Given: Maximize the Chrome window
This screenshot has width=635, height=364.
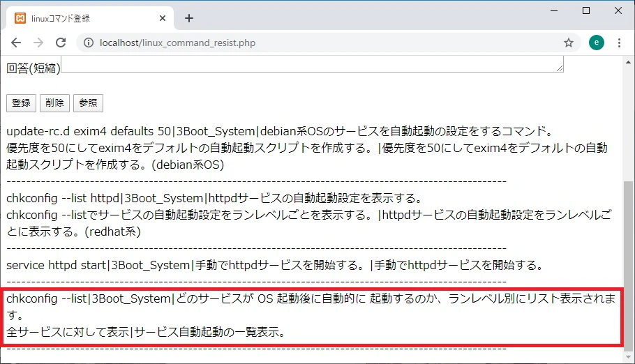Looking at the screenshot, I should 586,10.
